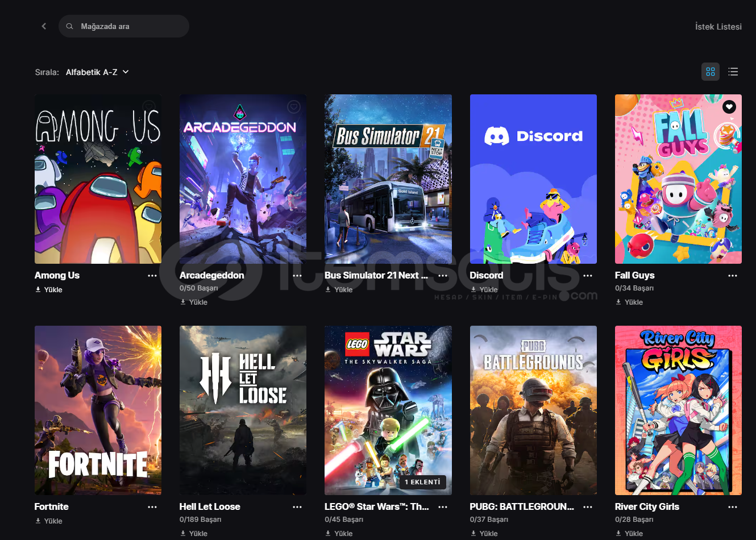Click the '1 EKLENTİ' badge on LEGO Star Wars
Image resolution: width=756 pixels, height=540 pixels.
tap(422, 482)
